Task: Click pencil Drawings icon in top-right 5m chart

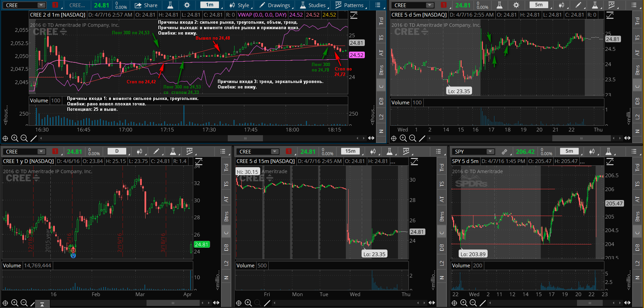Action: pos(578,5)
